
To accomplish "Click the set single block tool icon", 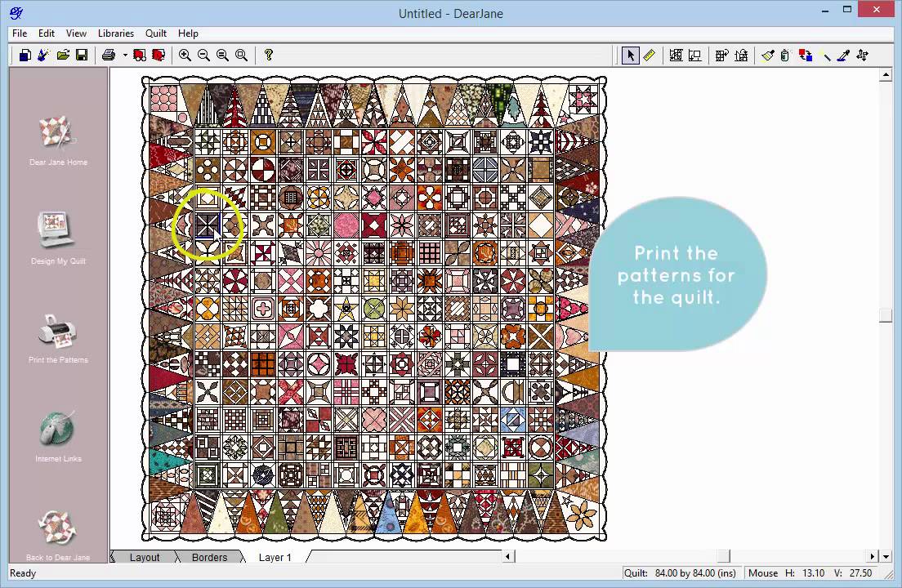I will pos(695,56).
